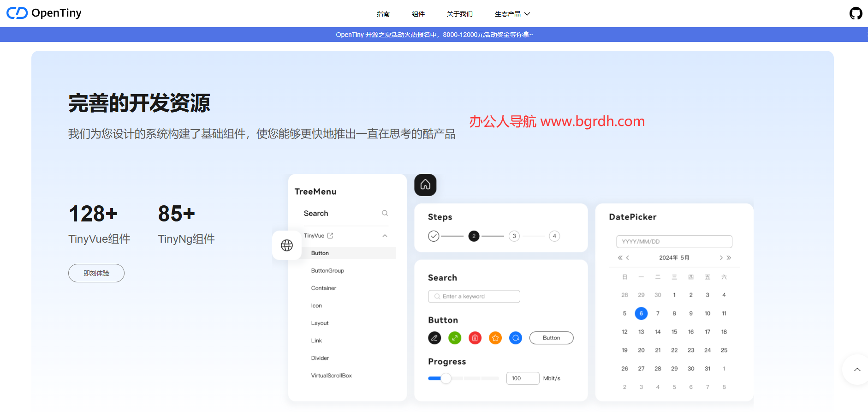
Task: Click the green expand icon button
Action: pyautogui.click(x=455, y=338)
